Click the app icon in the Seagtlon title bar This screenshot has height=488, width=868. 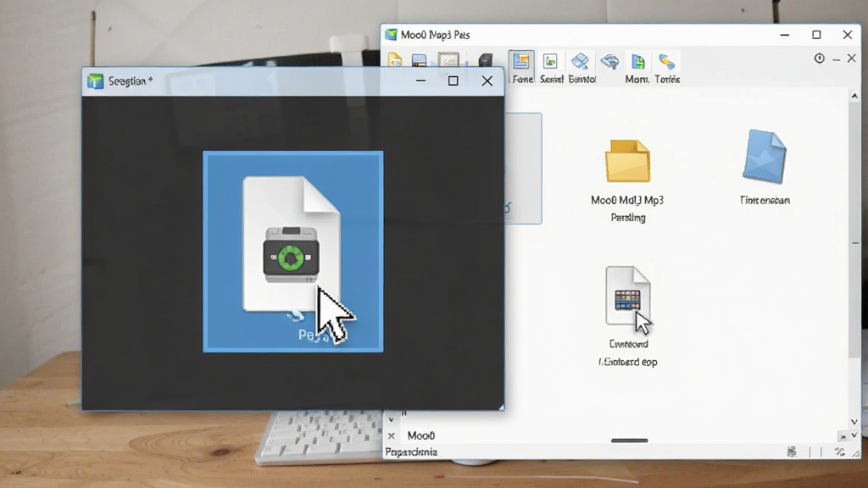(x=95, y=81)
